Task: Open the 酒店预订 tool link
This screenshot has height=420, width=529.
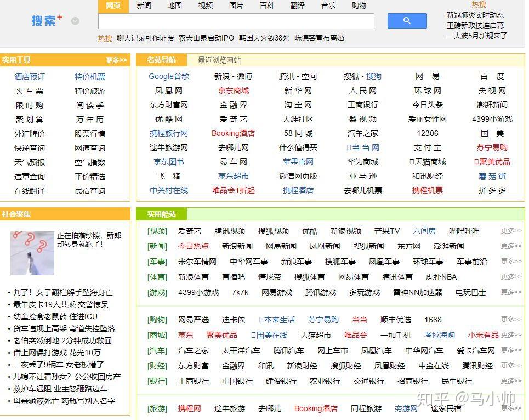Action: tap(30, 77)
